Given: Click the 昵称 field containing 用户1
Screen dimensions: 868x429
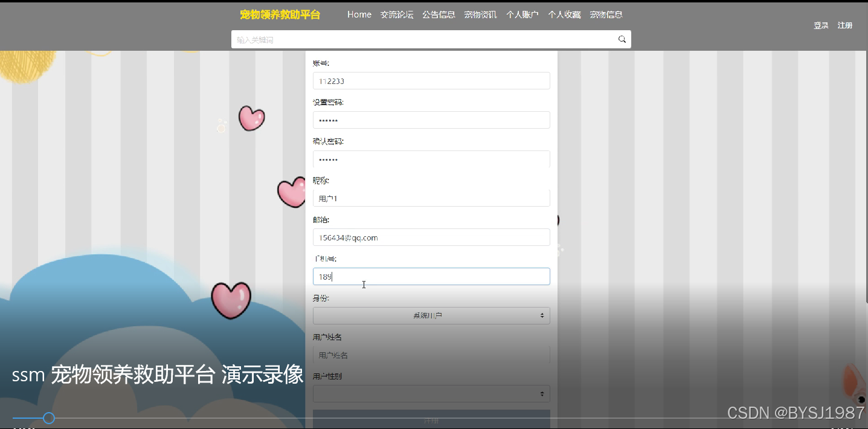Looking at the screenshot, I should (431, 198).
